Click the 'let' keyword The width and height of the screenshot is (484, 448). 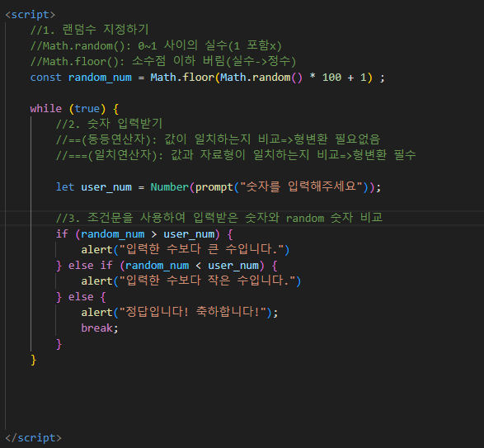pos(65,187)
